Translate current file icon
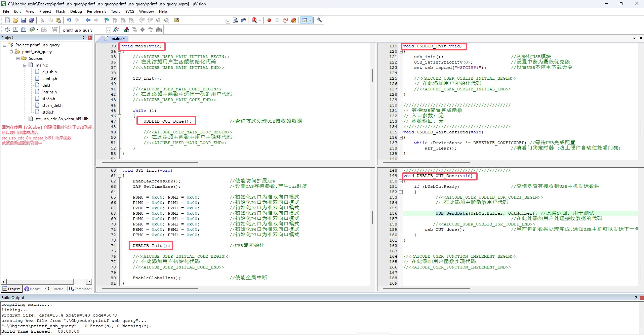The image size is (644, 335). point(7,30)
